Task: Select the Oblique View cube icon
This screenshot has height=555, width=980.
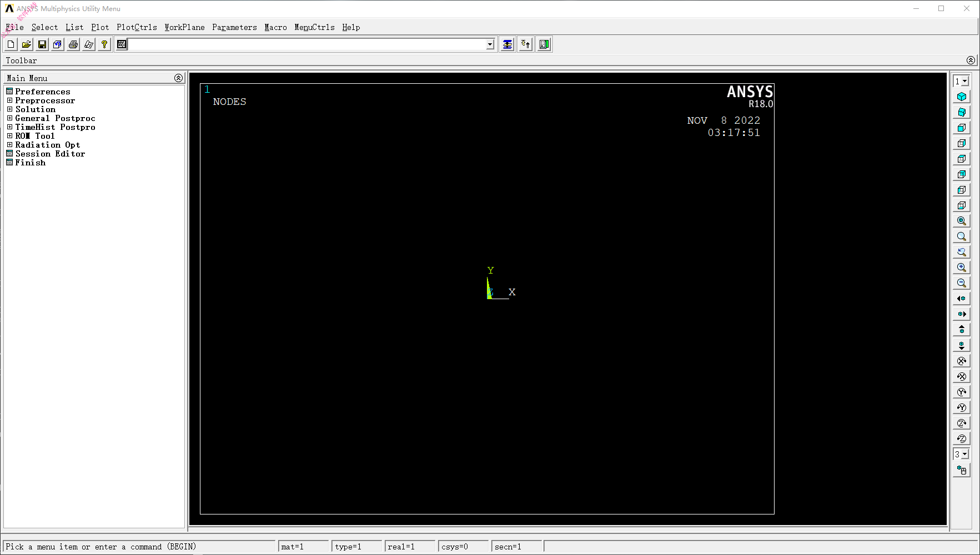Action: (962, 112)
